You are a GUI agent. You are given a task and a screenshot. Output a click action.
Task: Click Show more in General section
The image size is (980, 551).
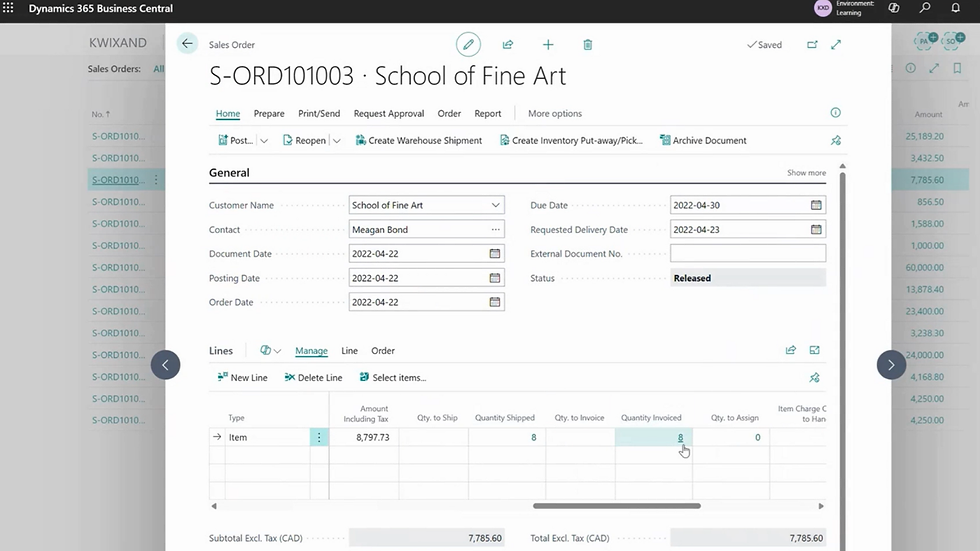[806, 172]
